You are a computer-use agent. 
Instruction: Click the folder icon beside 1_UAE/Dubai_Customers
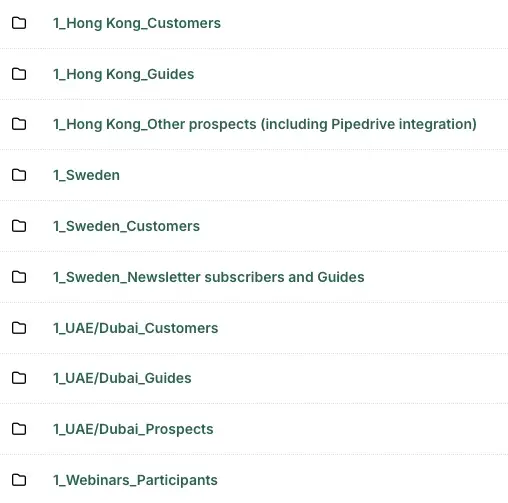[x=19, y=328]
